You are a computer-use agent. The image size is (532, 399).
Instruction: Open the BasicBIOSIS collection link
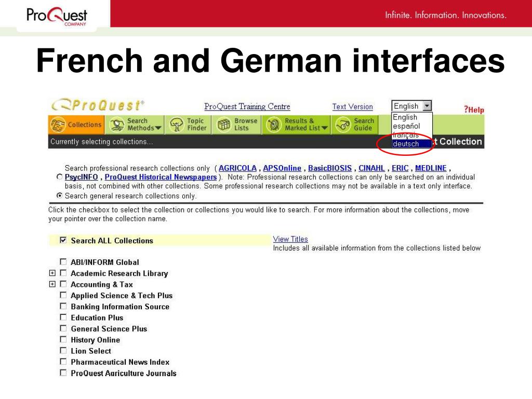tap(330, 168)
